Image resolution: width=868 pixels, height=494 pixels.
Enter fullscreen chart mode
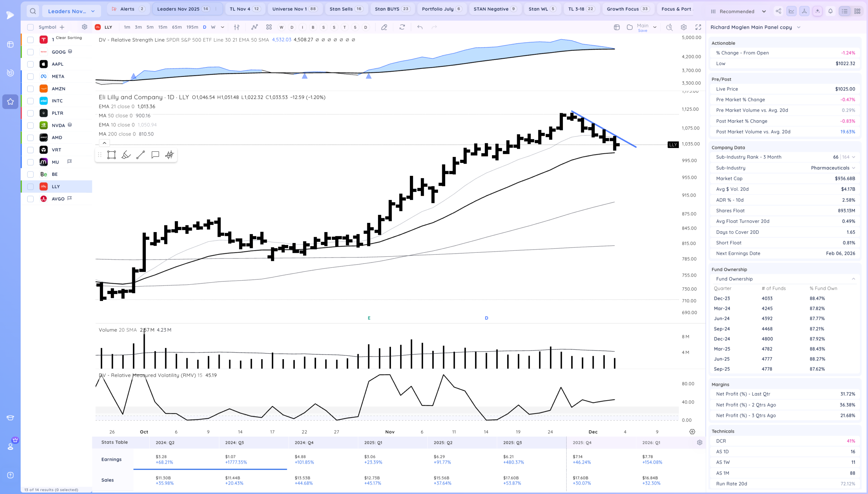(x=698, y=27)
